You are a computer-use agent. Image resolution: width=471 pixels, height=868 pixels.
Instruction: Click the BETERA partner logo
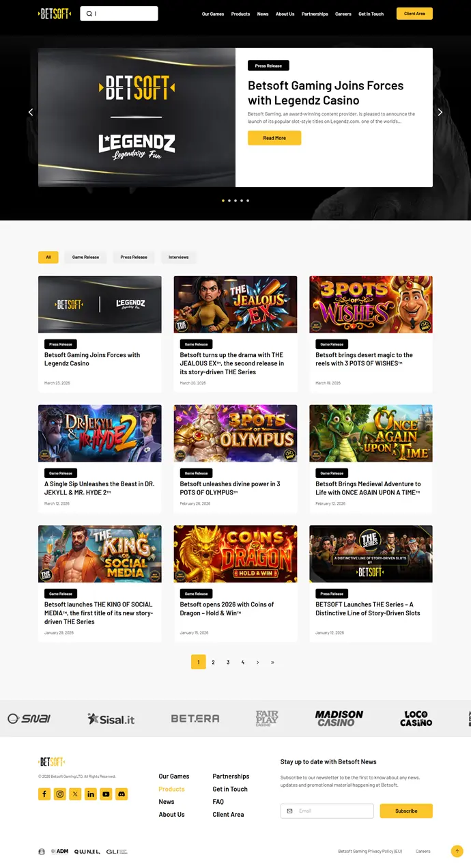tap(195, 718)
